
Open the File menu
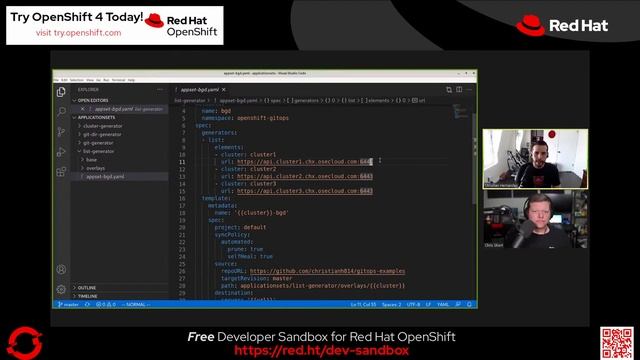pyautogui.click(x=56, y=80)
